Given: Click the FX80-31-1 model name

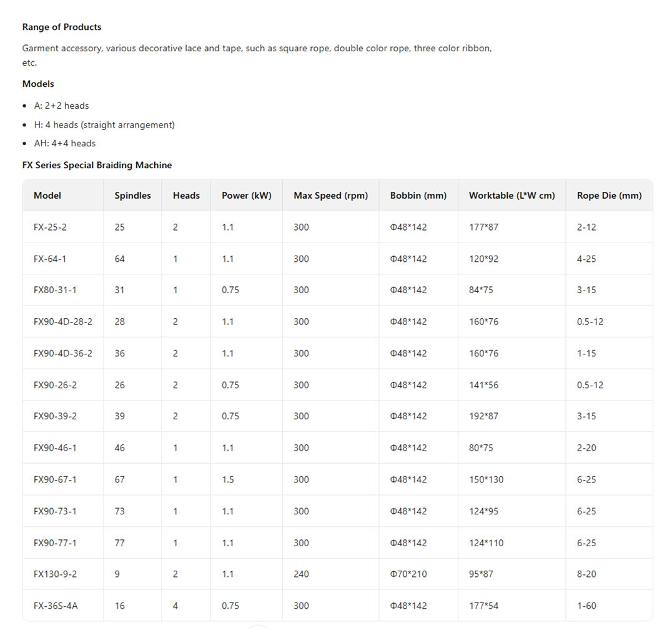Looking at the screenshot, I should pos(55,290).
